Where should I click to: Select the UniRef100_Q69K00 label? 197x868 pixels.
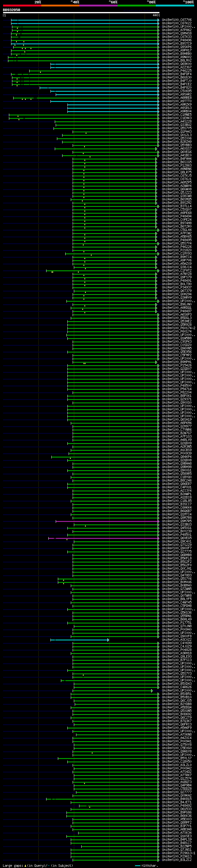[176, 64]
